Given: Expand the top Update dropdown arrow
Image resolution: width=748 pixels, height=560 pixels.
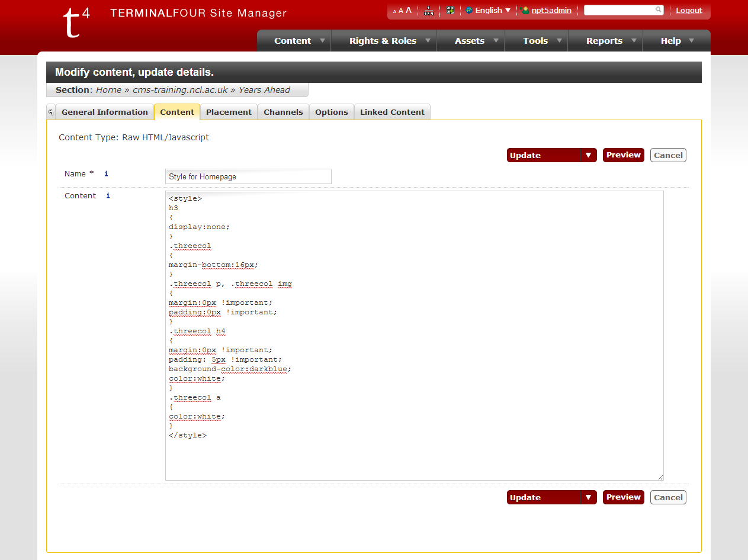Looking at the screenshot, I should (588, 155).
